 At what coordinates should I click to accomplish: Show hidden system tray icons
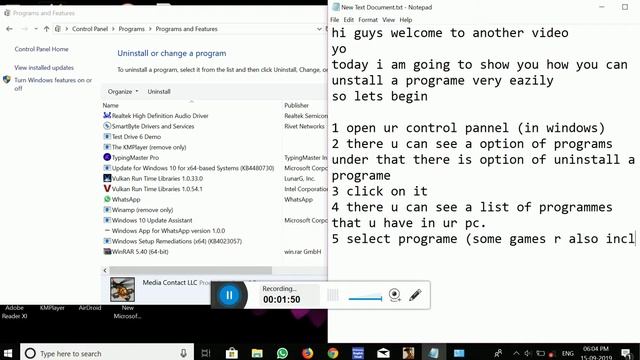[516, 353]
